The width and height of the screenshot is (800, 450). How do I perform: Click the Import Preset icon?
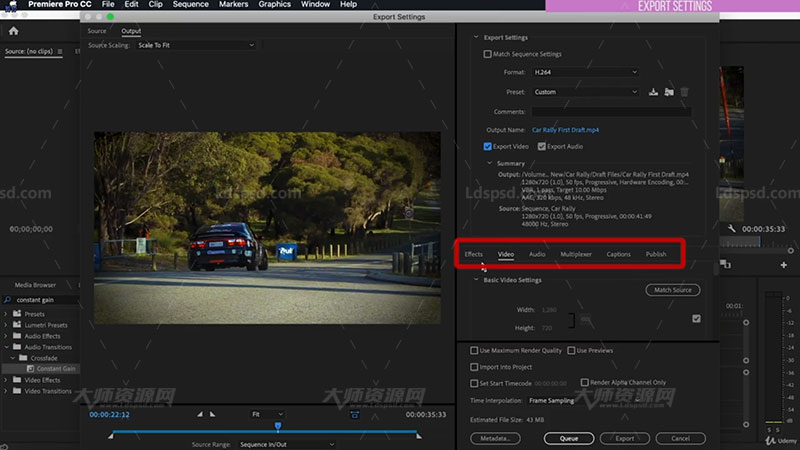click(x=669, y=92)
